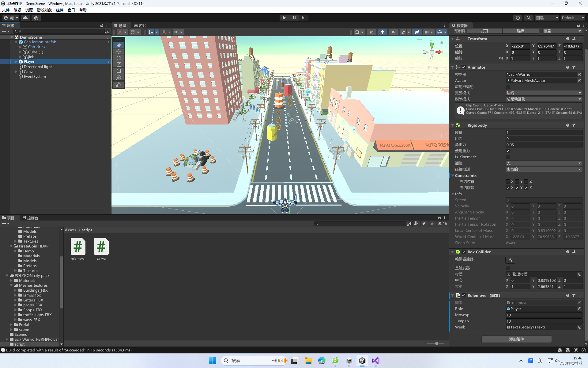Expand the Player object in hierarchy
588x368 pixels.
click(x=16, y=62)
